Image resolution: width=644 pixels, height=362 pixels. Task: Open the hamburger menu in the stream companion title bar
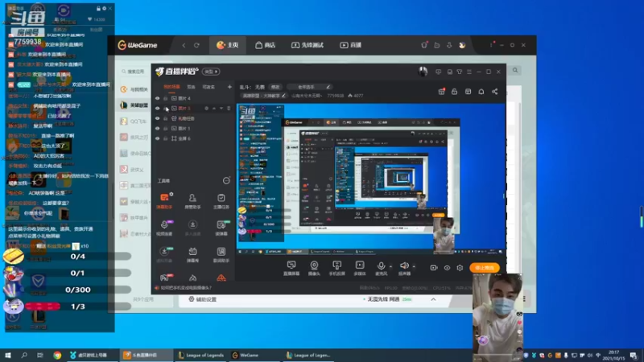tap(469, 72)
